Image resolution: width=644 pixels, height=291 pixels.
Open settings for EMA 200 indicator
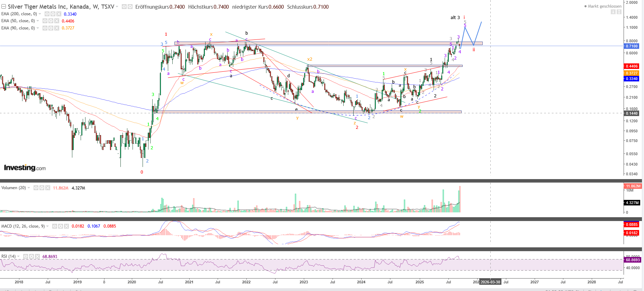click(53, 14)
